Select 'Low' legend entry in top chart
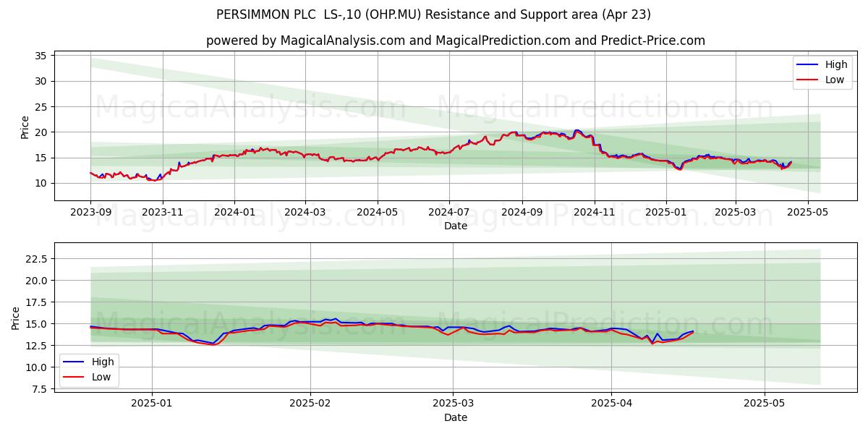Image resolution: width=868 pixels, height=434 pixels. point(822,80)
